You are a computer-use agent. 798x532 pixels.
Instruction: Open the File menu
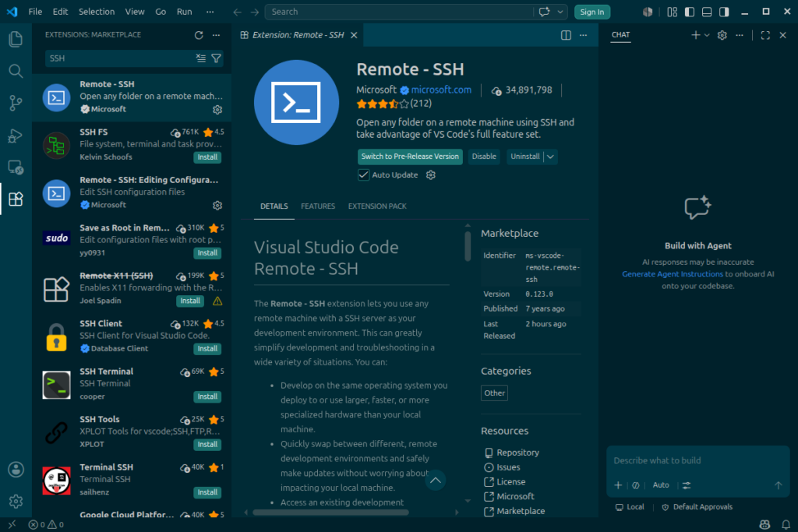click(35, 12)
